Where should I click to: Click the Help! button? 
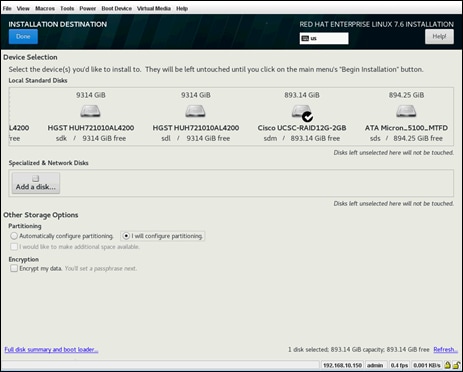439,37
